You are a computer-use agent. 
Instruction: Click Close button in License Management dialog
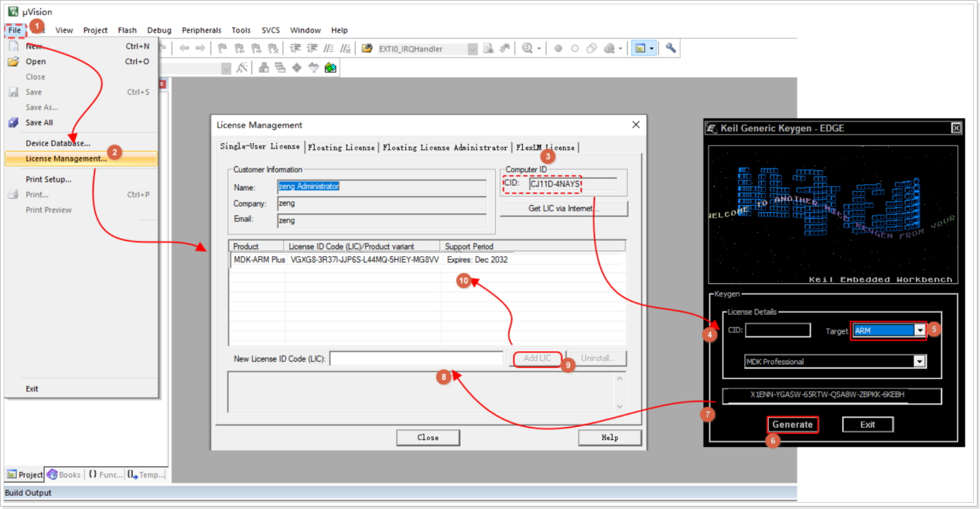(x=428, y=437)
